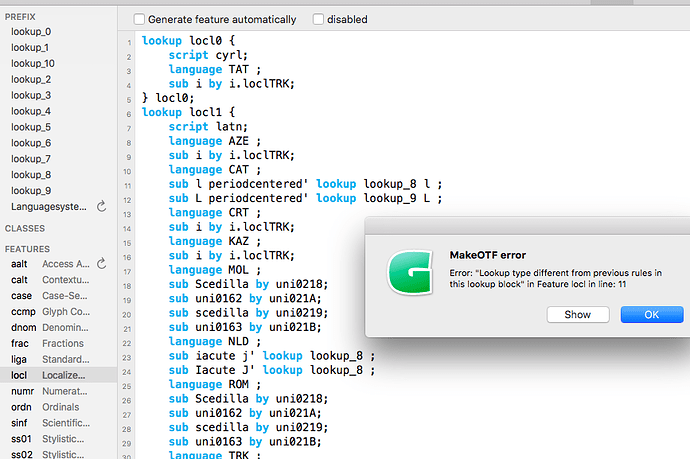Select the ordn Ordinals feature

coord(45,407)
